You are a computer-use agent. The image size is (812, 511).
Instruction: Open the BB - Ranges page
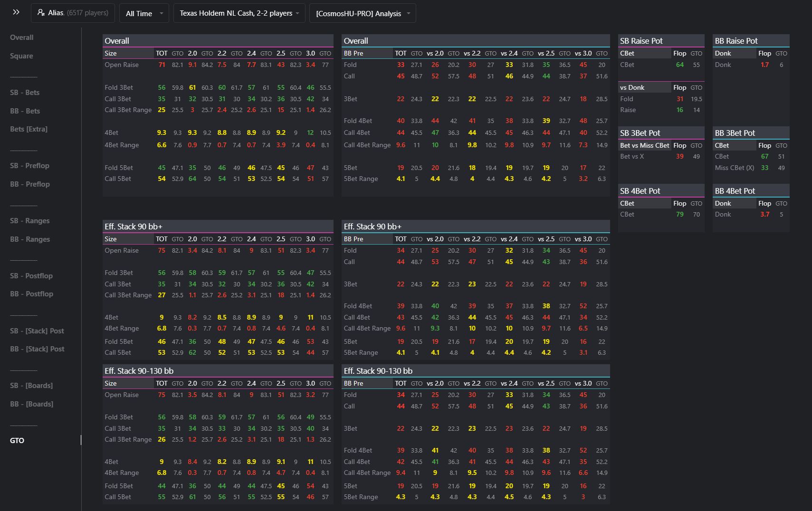(29, 239)
